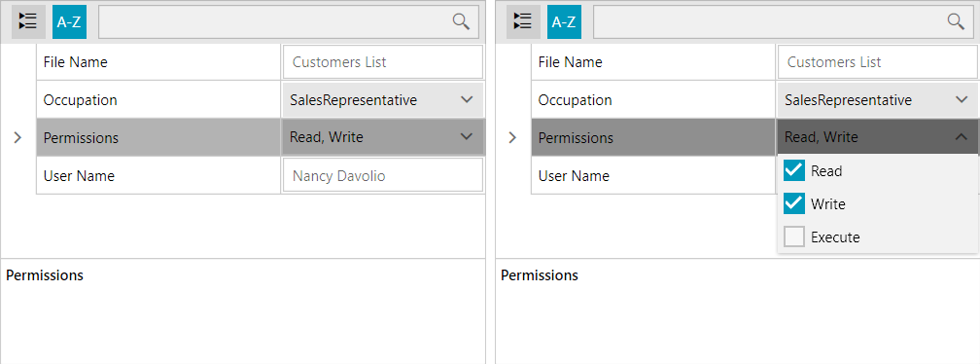Click the User Name field with Nancy Davolio
Viewport: 980px width, 364px height.
pos(383,176)
